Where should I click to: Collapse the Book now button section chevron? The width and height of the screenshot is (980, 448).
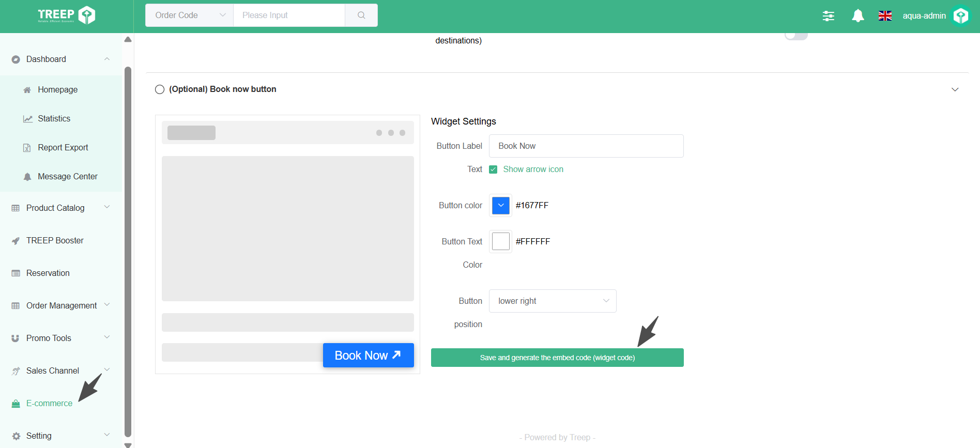point(955,89)
